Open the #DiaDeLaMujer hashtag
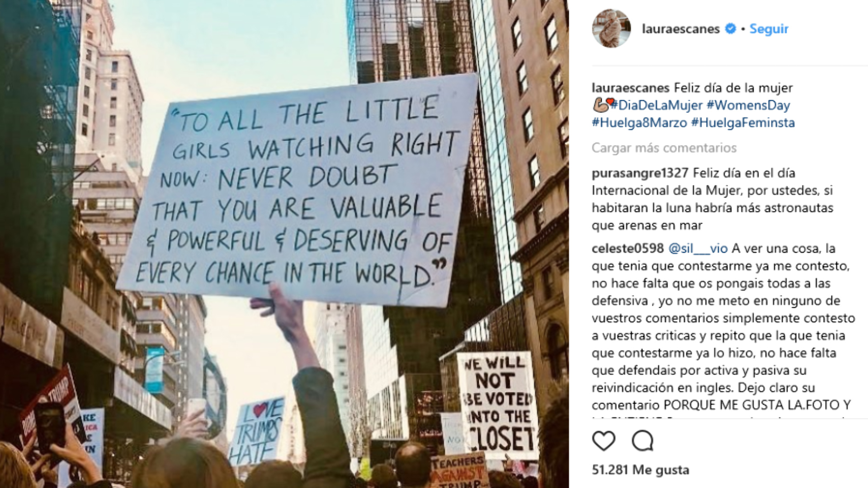This screenshot has width=868, height=488. pos(656,105)
